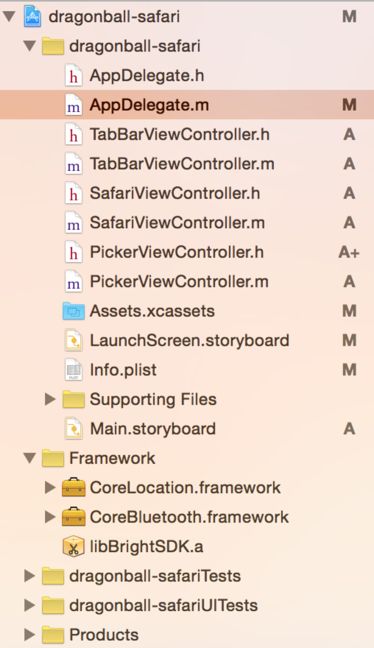Image resolution: width=374 pixels, height=648 pixels.
Task: Expand the Products group
Action: [x=29, y=635]
